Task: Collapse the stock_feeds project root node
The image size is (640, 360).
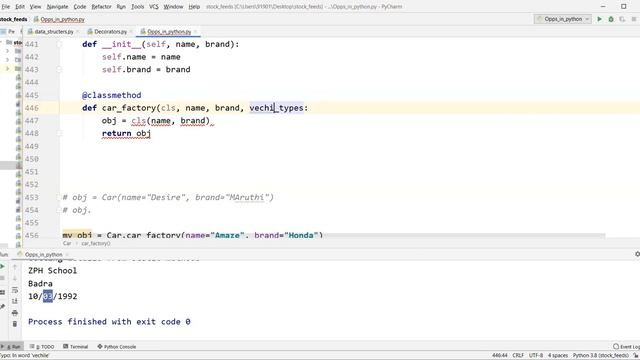Action: (x=1, y=42)
